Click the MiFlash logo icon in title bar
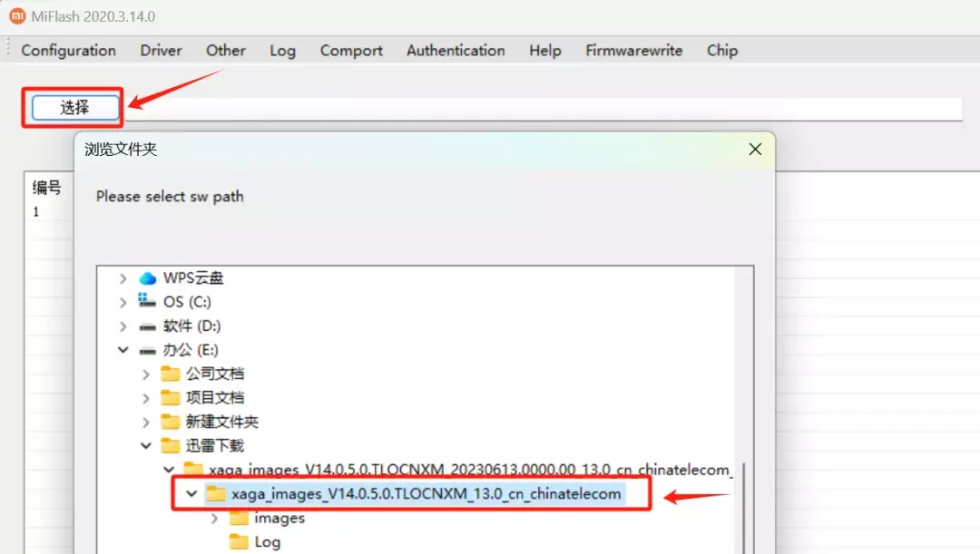The width and height of the screenshot is (980, 554). [17, 16]
